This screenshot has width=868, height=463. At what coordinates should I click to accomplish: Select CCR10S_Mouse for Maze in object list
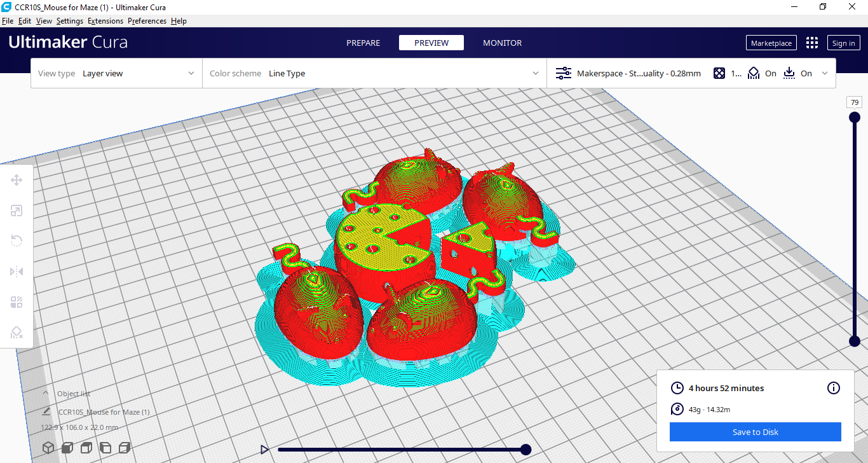click(104, 411)
